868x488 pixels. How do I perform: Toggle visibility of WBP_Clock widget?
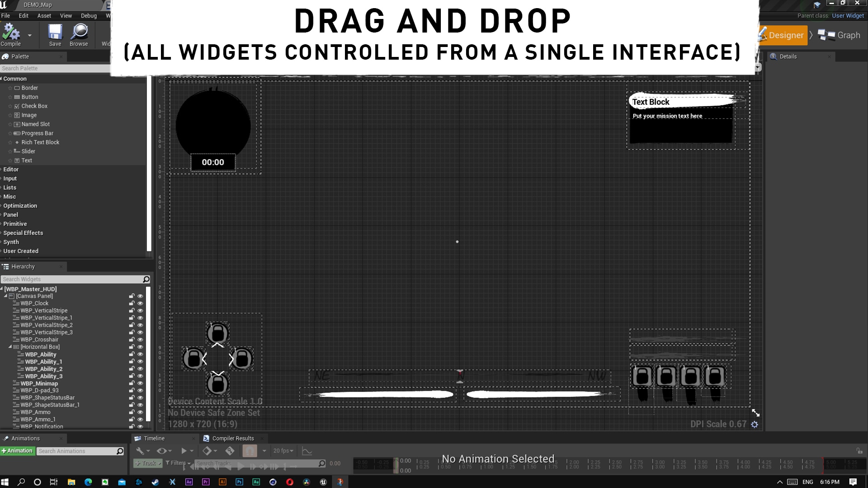(140, 303)
